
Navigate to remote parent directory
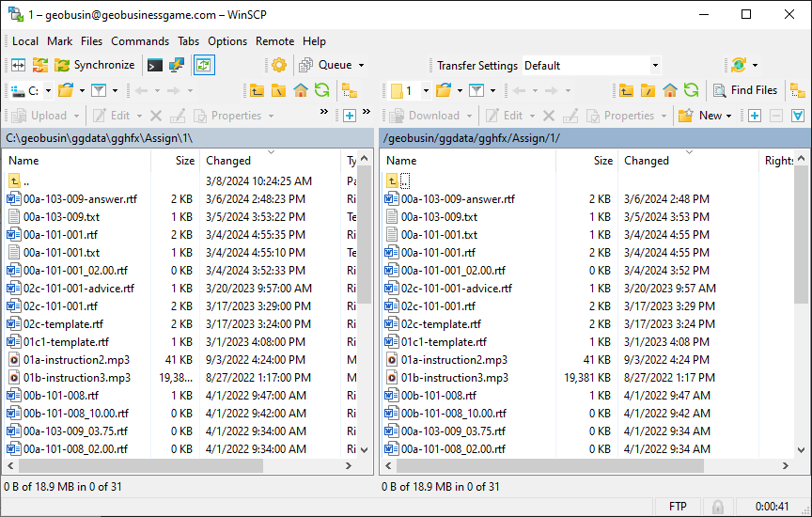tap(626, 90)
